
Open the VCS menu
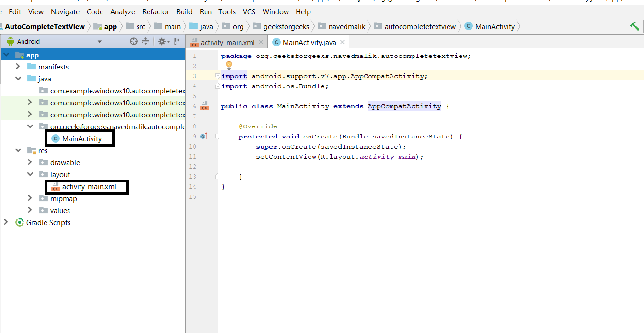click(249, 11)
